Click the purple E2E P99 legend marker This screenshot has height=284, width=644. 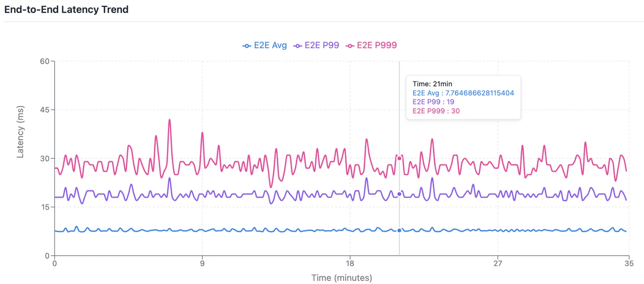(x=298, y=45)
